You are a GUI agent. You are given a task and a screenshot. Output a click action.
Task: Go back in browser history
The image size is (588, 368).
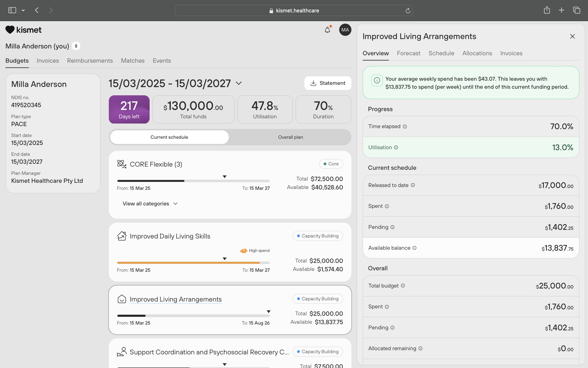tap(37, 10)
